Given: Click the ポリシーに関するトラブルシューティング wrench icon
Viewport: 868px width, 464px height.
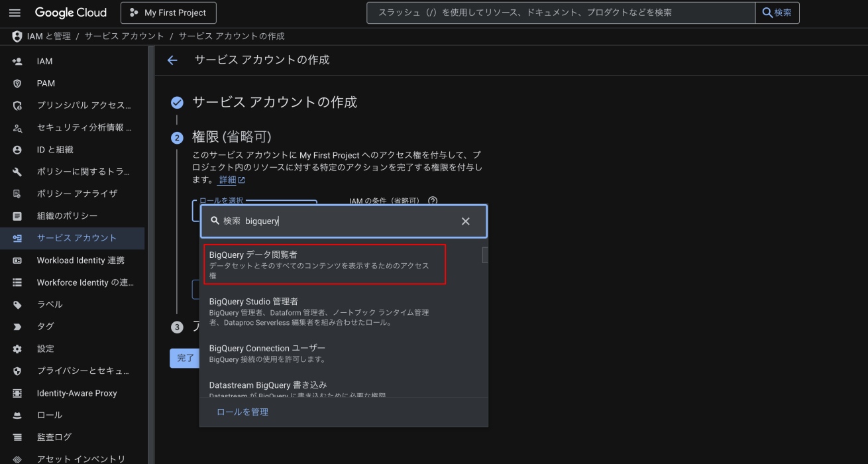Looking at the screenshot, I should tap(17, 172).
